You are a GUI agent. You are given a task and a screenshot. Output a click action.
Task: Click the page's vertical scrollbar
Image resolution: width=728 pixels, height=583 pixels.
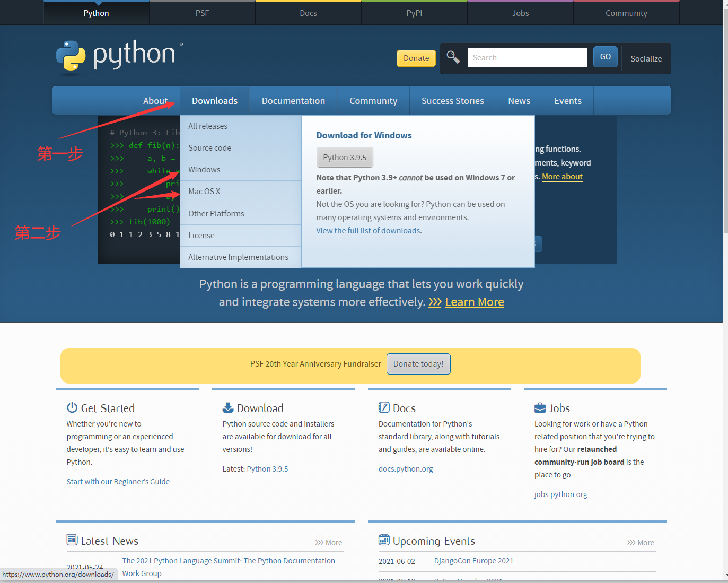point(725,159)
